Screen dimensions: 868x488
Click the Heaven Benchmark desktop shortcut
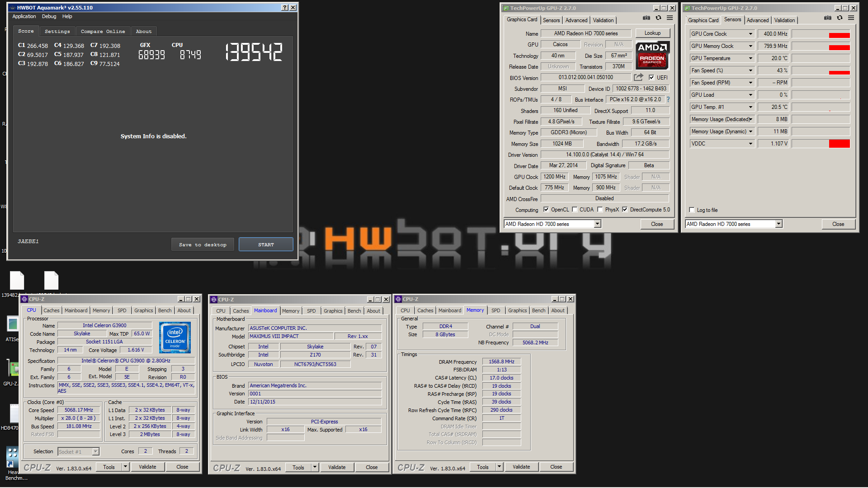[12, 457]
